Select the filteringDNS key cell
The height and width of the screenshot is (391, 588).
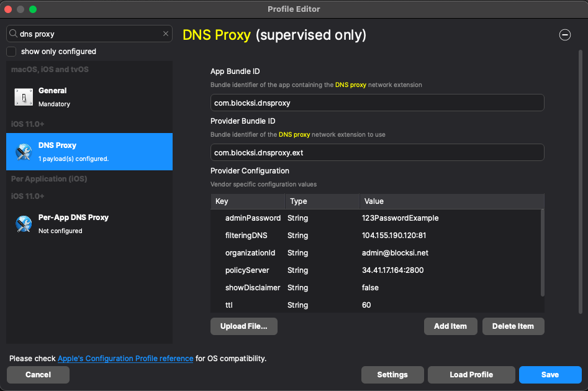tap(247, 236)
